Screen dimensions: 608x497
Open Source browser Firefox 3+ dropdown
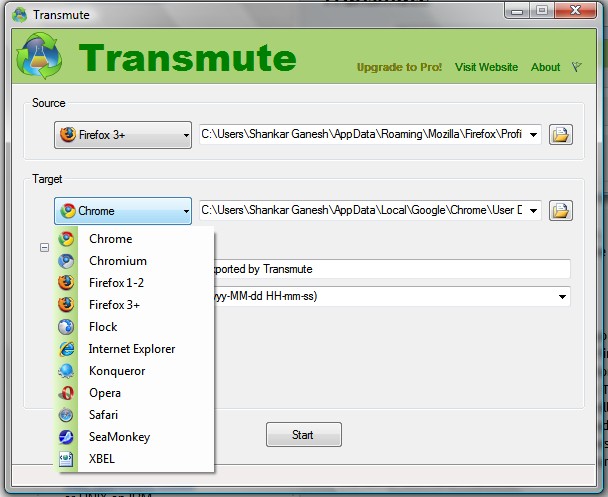click(x=123, y=135)
